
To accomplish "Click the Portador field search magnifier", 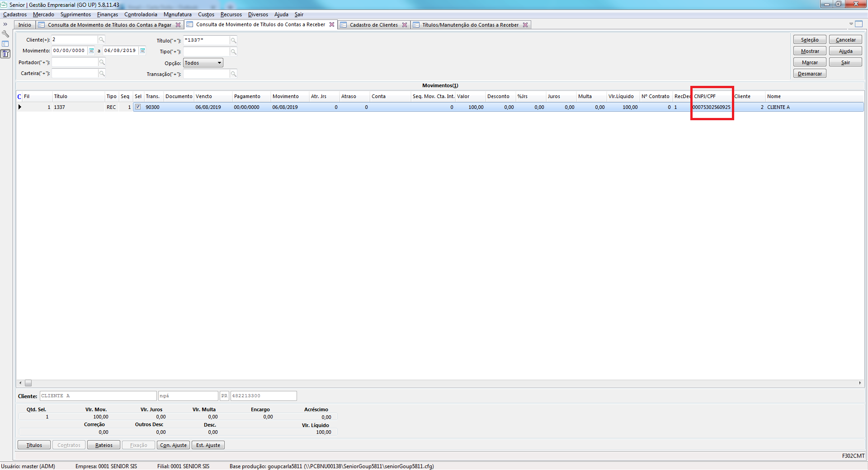I will (x=102, y=62).
